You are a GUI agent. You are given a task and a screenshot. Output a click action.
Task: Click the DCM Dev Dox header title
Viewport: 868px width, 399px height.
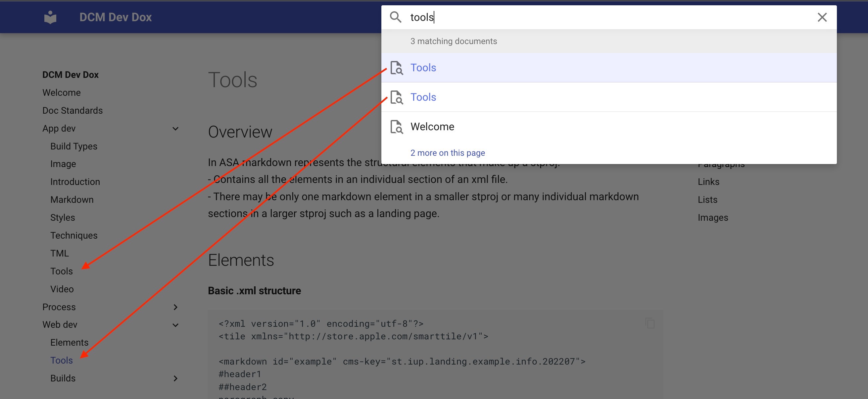click(x=116, y=17)
